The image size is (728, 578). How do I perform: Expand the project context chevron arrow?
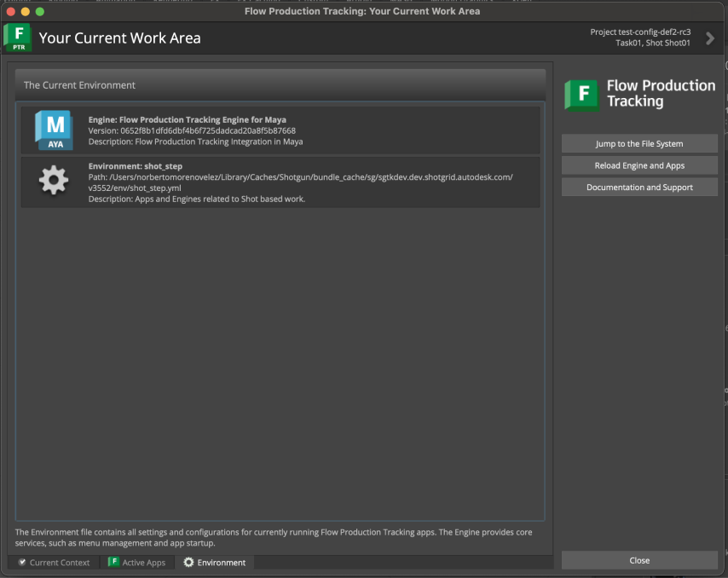709,38
